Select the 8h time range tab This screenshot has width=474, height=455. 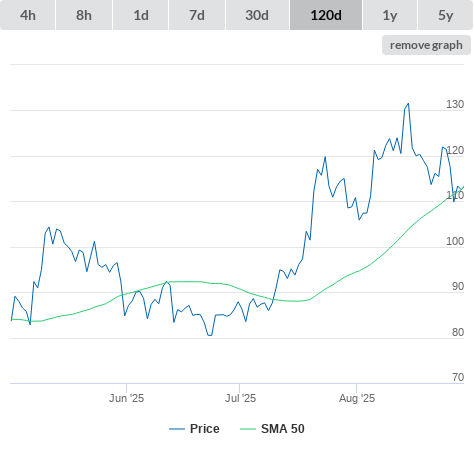[x=84, y=15]
